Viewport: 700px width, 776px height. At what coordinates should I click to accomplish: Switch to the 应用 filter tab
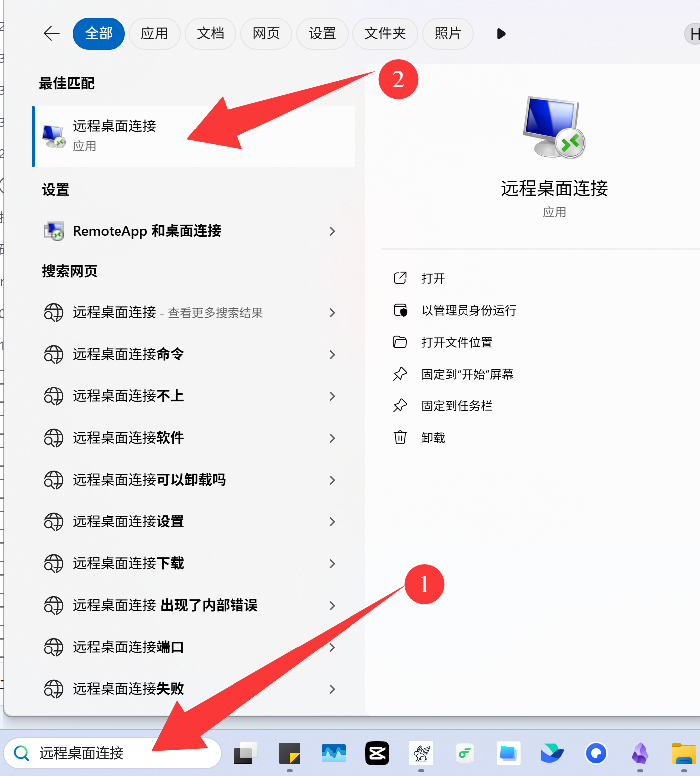click(154, 34)
